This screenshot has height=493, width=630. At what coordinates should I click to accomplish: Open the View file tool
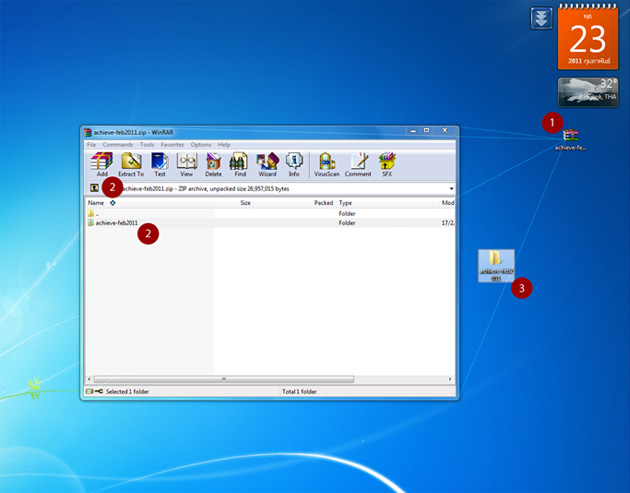(x=186, y=164)
